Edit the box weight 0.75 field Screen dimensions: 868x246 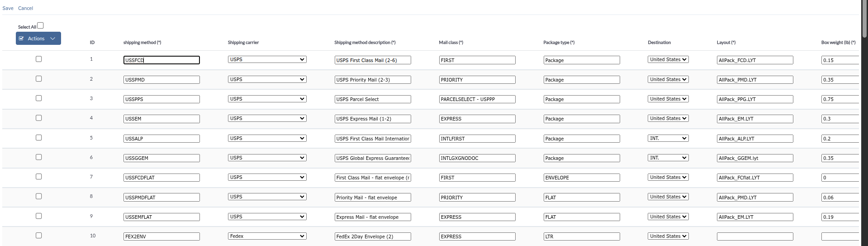[840, 99]
